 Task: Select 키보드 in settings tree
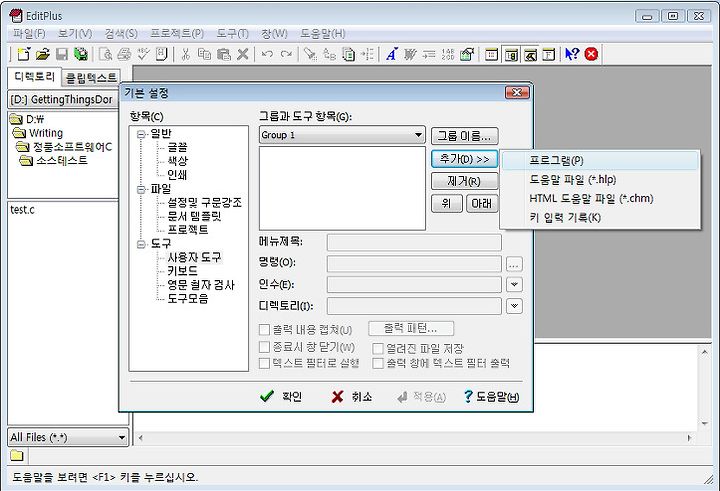click(x=182, y=271)
